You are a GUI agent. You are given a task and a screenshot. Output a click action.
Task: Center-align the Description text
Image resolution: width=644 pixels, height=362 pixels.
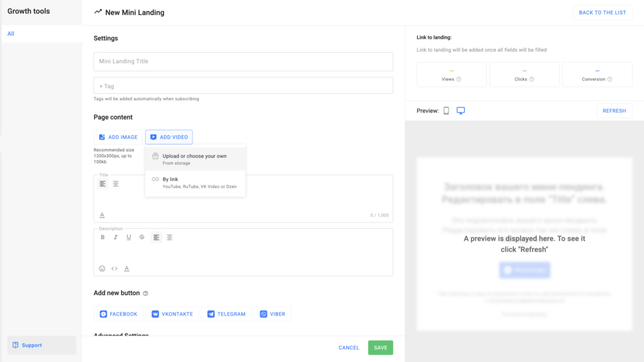tap(169, 237)
